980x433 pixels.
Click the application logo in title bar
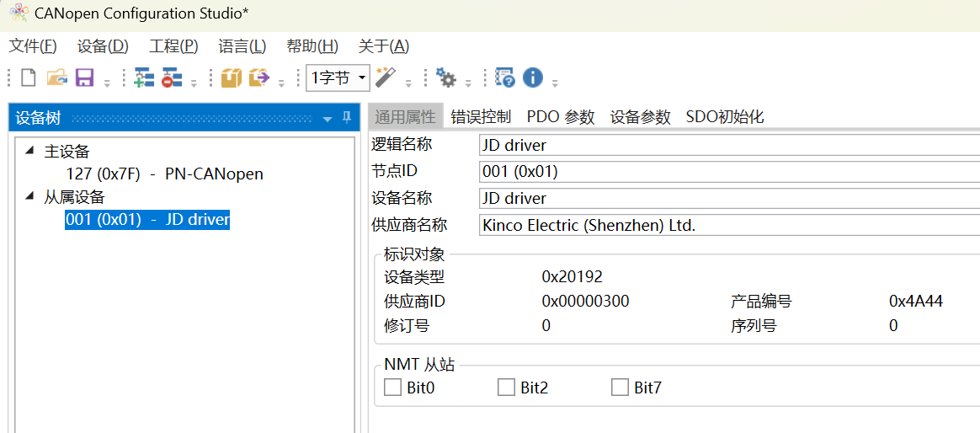point(19,13)
